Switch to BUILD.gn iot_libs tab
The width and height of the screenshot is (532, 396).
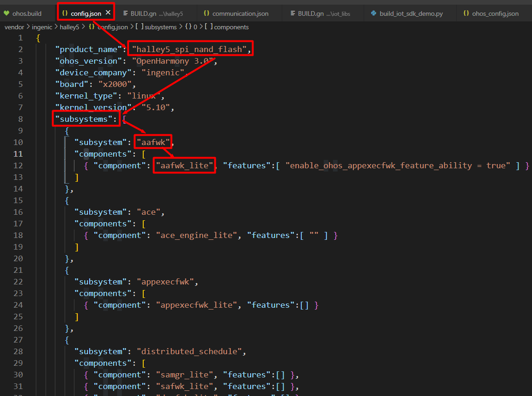click(x=323, y=13)
